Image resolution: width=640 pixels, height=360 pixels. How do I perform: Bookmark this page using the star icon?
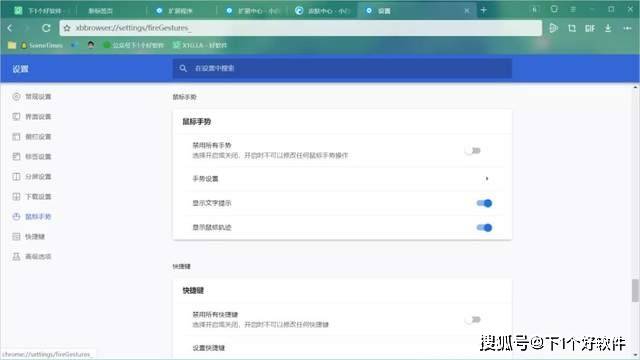[67, 28]
